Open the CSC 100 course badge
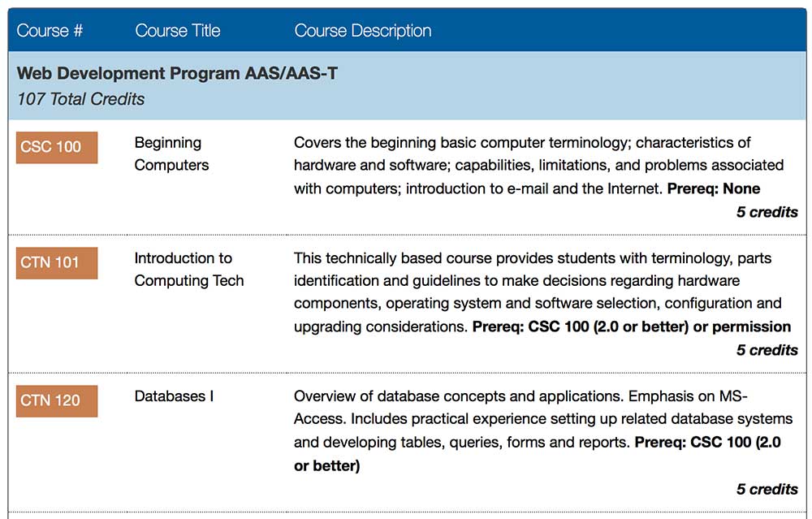Viewport: 812px width, 519px height. tap(57, 147)
